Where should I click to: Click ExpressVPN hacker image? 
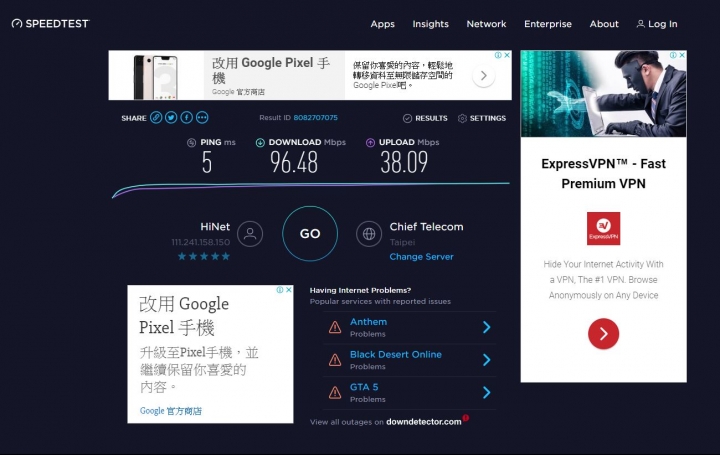pyautogui.click(x=603, y=94)
